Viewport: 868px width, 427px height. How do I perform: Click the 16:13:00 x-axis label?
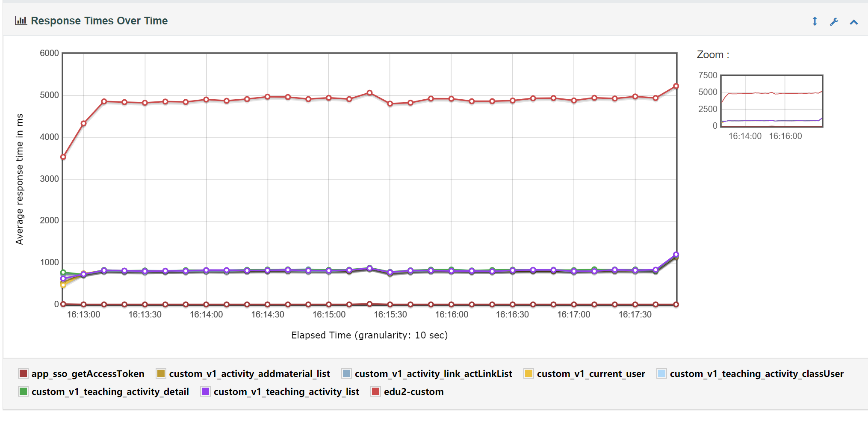tap(84, 314)
